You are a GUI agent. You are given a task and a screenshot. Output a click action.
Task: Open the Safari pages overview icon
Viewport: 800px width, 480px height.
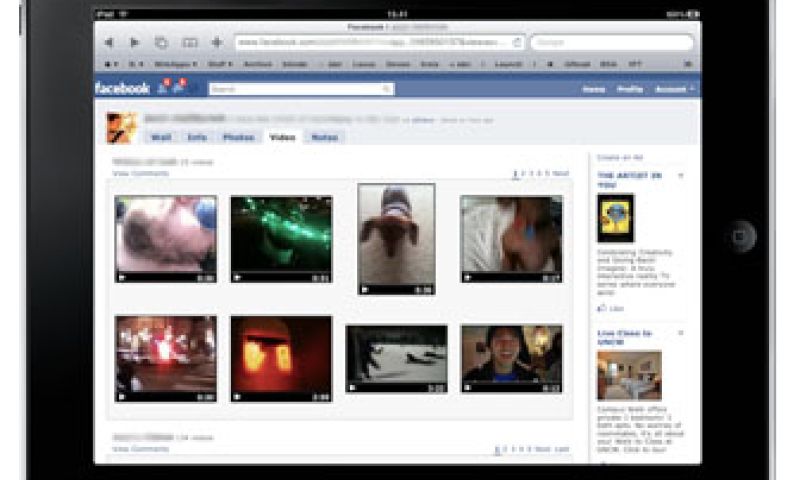coord(161,43)
